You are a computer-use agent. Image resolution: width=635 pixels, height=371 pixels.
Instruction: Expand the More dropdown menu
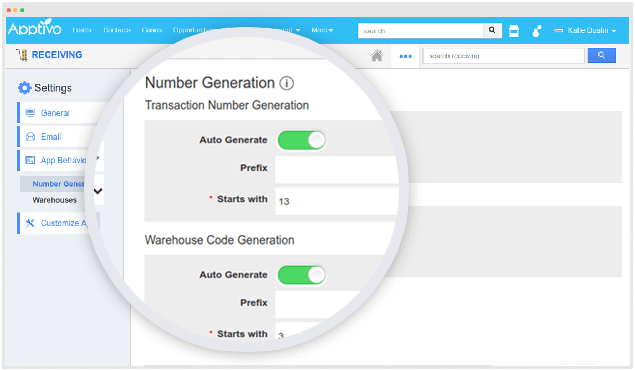(x=322, y=30)
